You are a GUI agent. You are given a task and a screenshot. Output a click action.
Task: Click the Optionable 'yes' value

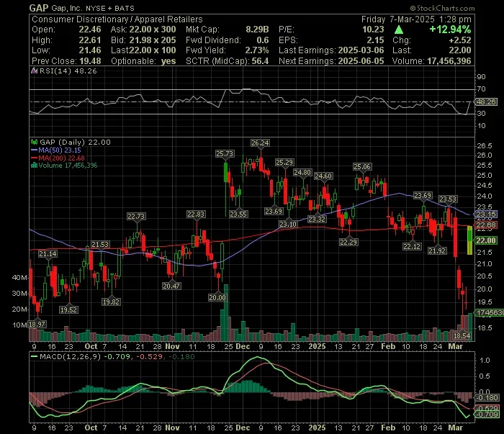pos(168,61)
